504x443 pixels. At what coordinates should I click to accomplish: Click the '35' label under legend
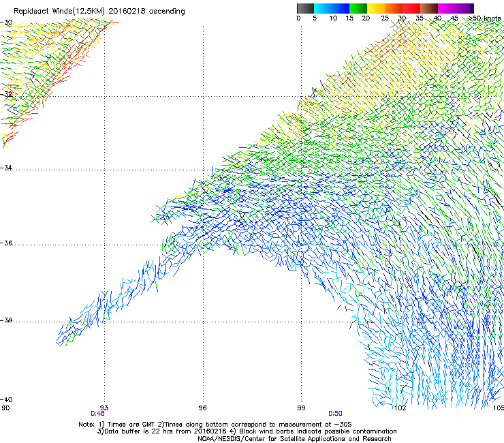pyautogui.click(x=420, y=18)
